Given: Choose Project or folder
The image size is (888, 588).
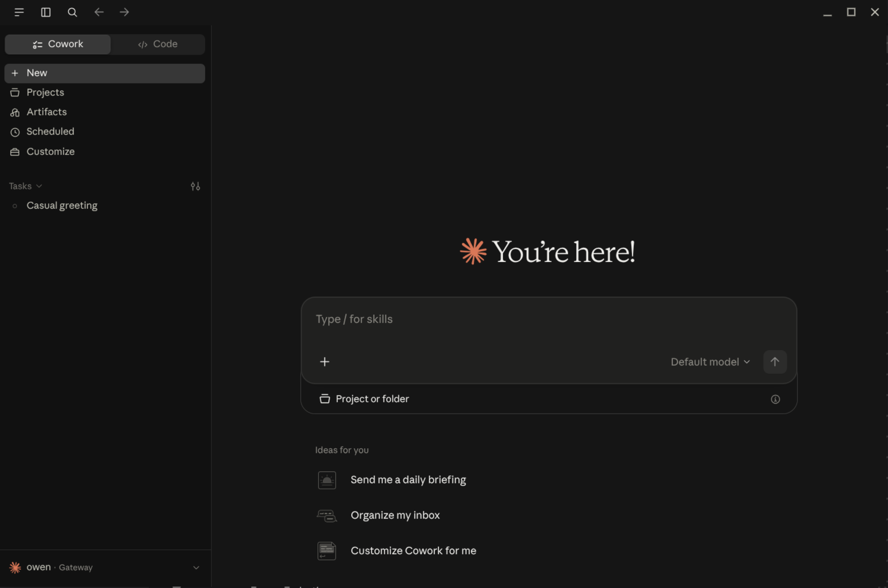Looking at the screenshot, I should click(364, 399).
